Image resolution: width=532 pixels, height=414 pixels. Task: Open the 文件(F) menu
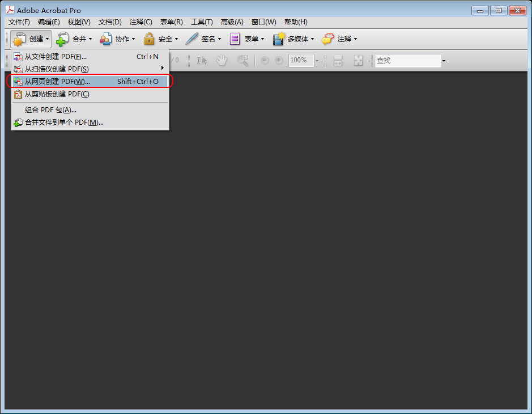tap(19, 22)
